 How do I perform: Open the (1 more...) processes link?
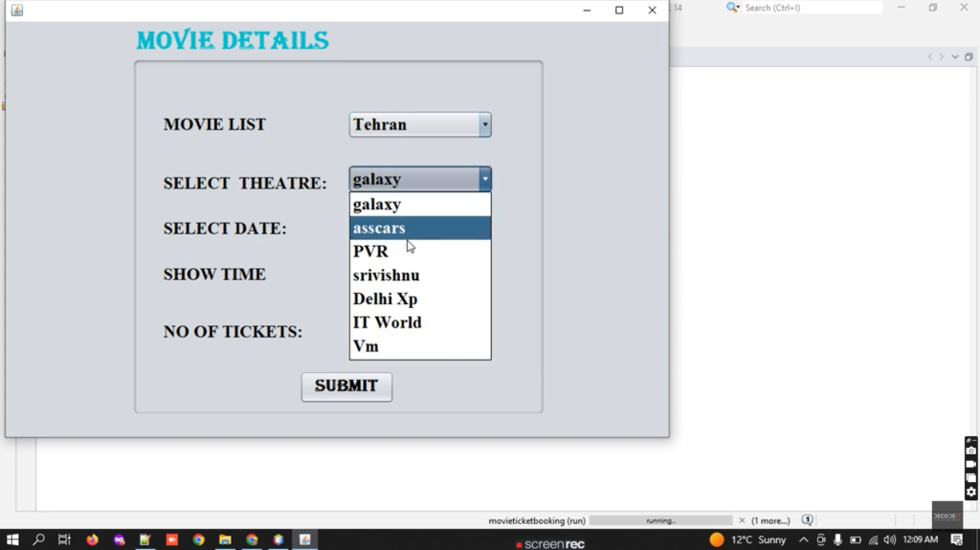click(770, 520)
